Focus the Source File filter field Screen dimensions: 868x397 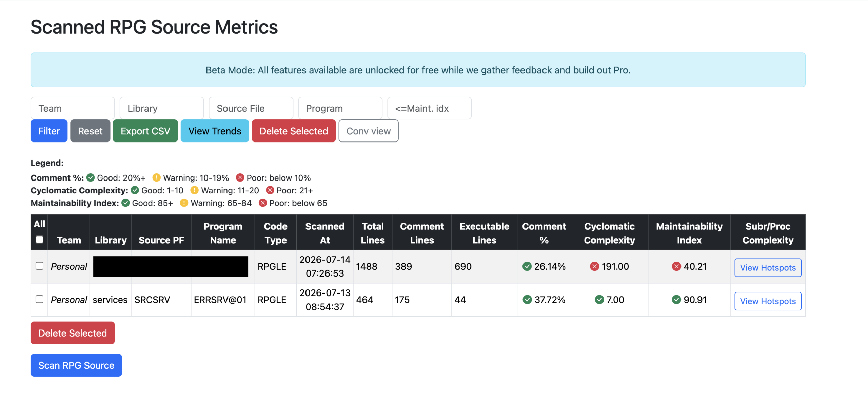pos(251,108)
